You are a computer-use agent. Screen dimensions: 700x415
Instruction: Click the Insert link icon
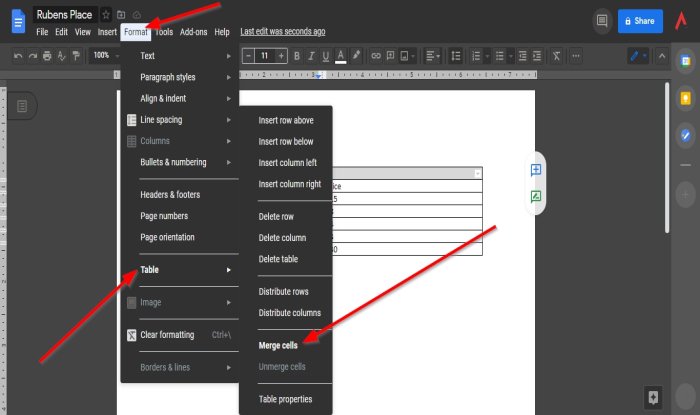pyautogui.click(x=376, y=56)
